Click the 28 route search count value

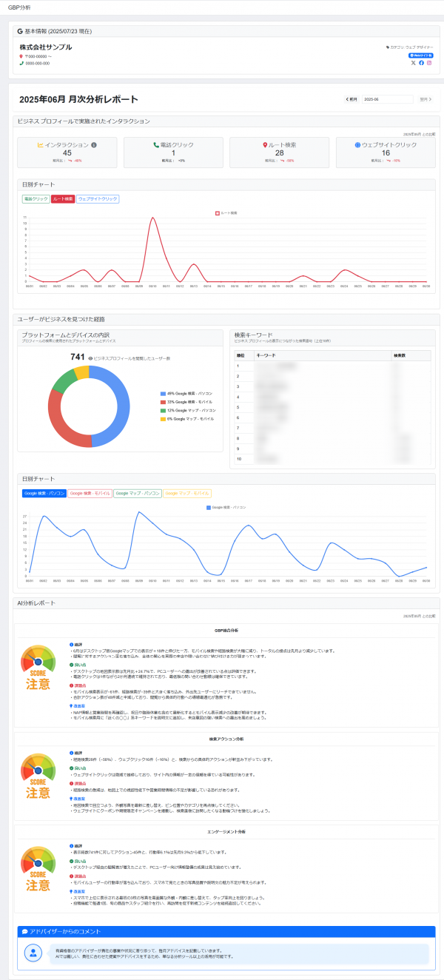(x=279, y=153)
